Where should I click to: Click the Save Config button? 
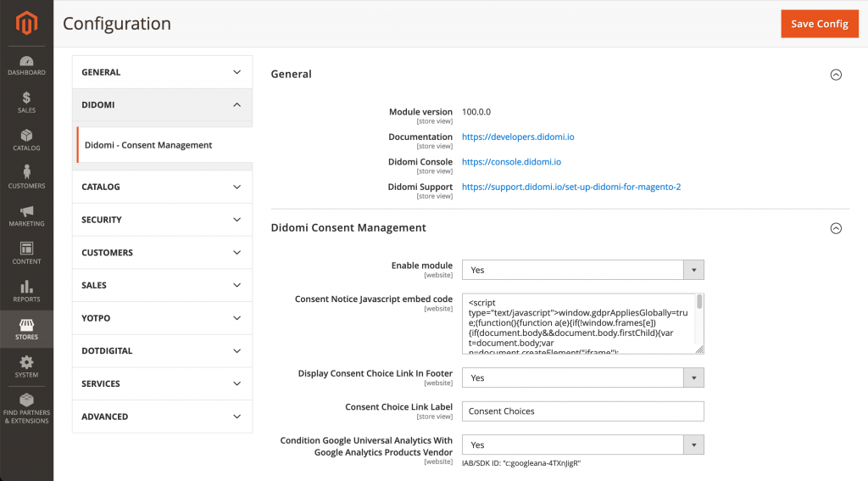click(x=820, y=24)
